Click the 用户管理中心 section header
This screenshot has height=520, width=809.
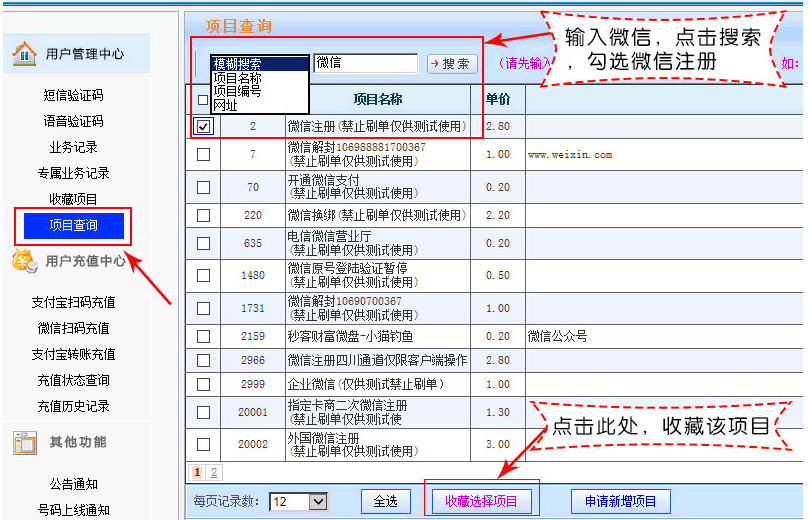85,54
